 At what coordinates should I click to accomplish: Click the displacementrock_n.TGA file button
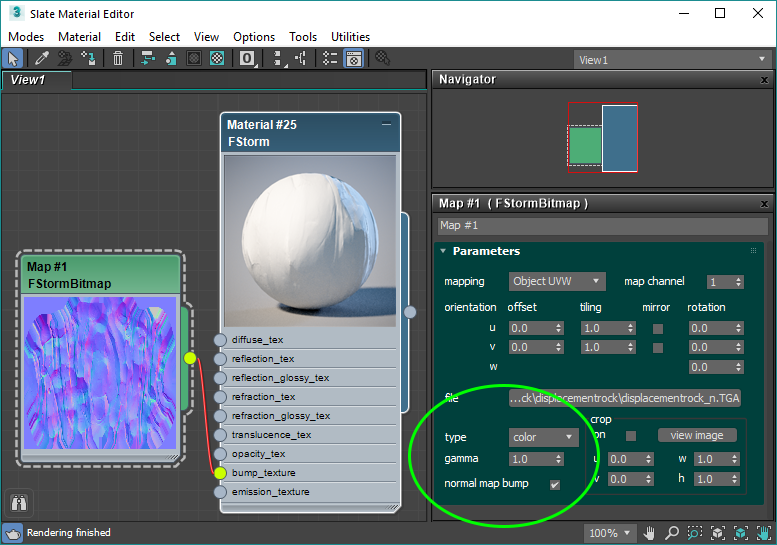coord(625,398)
